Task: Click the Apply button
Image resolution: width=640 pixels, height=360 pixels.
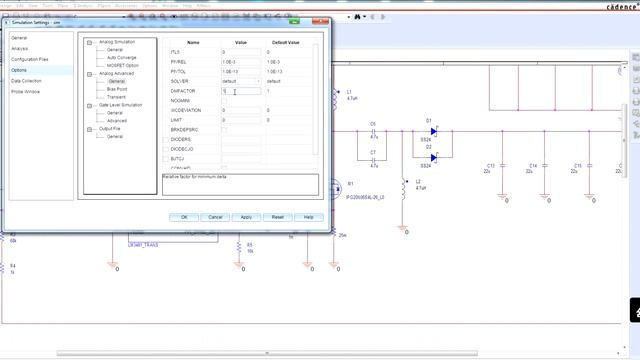Action: tap(246, 217)
